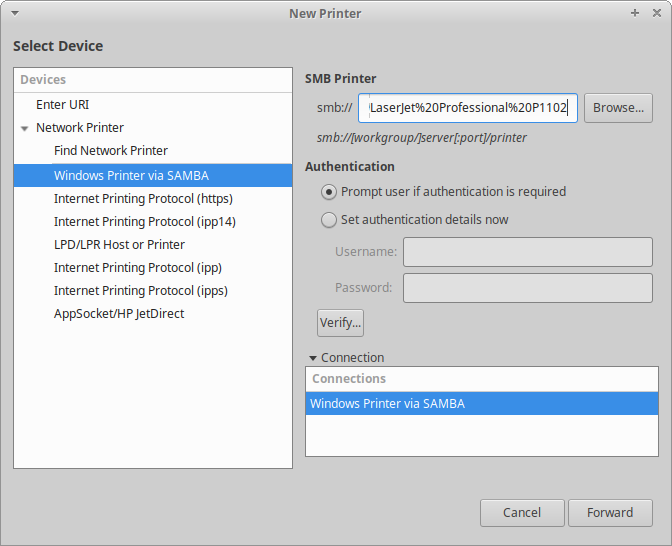Close the New Printer dialog

(655, 14)
